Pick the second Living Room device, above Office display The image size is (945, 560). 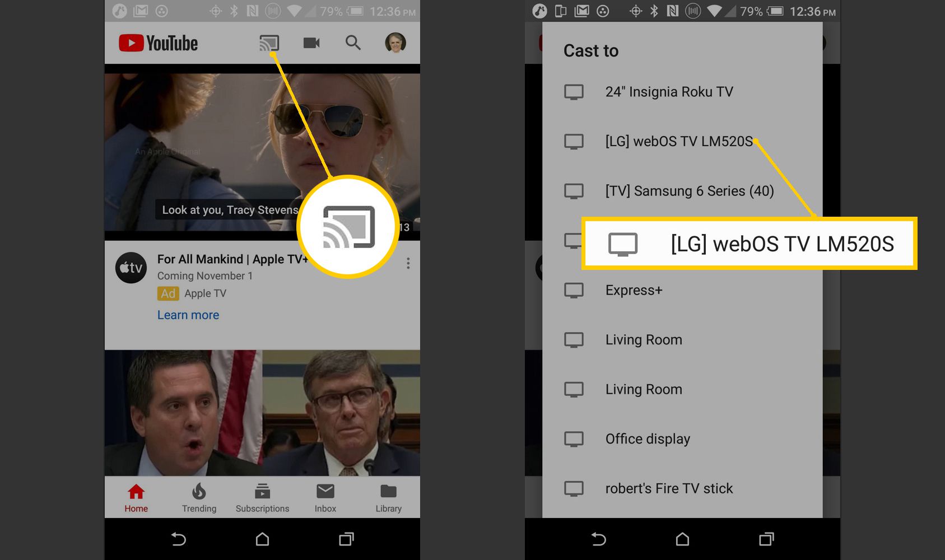click(682, 389)
